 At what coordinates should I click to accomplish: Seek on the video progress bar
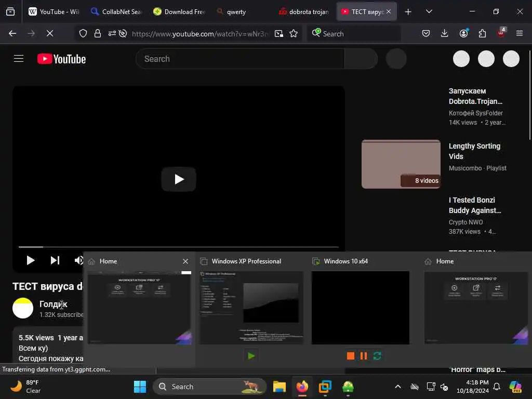click(179, 247)
